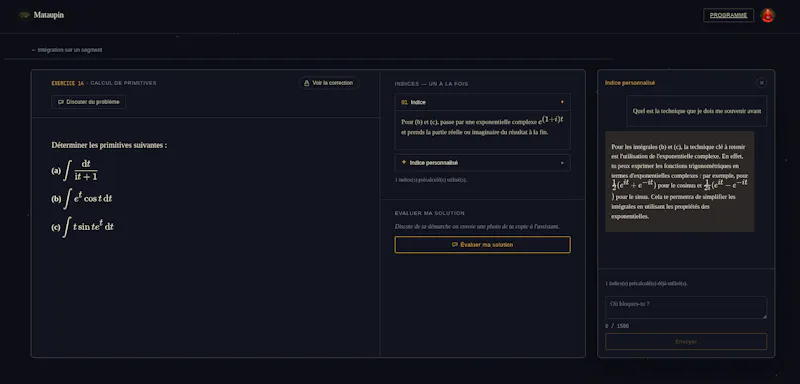Click the 'Indice personnalisé' panel title
Viewport: 800px width, 384px height.
click(x=630, y=83)
